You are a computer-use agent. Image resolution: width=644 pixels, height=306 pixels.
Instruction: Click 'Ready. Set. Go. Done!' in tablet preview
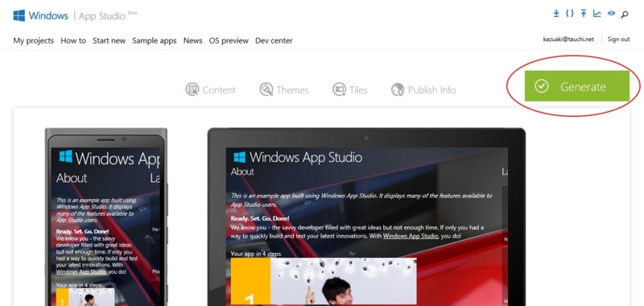click(x=260, y=218)
